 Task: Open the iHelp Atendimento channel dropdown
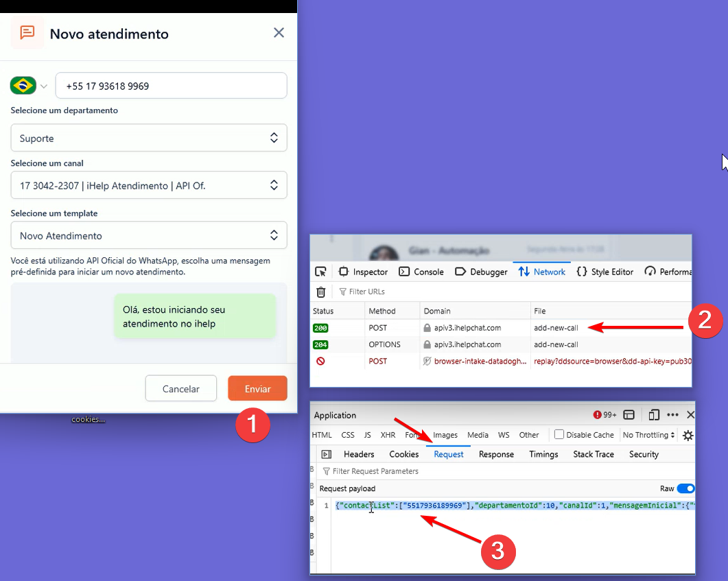coord(149,185)
